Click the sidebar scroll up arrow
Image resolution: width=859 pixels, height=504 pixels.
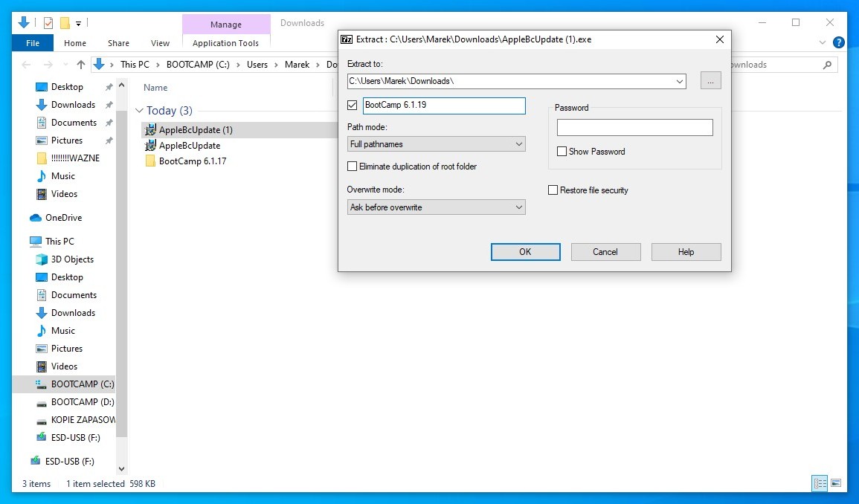click(x=122, y=85)
